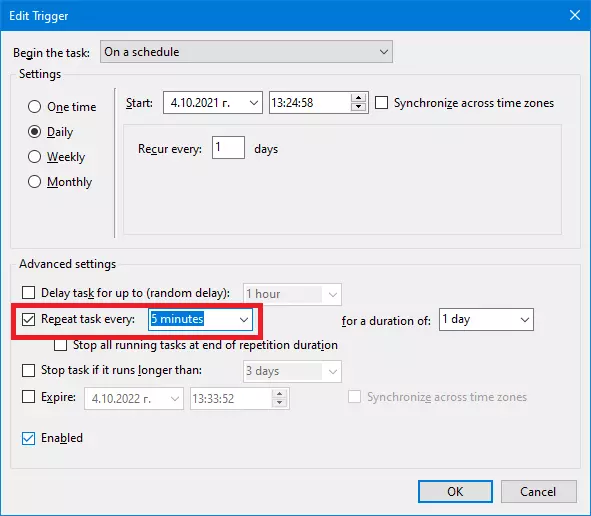Check Stop all running tasks at end of repetition
Viewport: 591px width, 516px height.
click(x=60, y=345)
